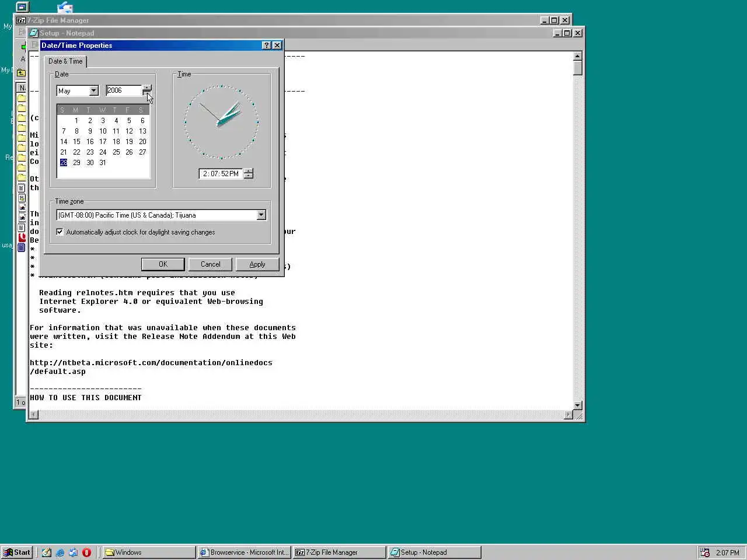Image resolution: width=747 pixels, height=560 pixels.
Task: Select day 17 in the calendar
Action: (103, 142)
